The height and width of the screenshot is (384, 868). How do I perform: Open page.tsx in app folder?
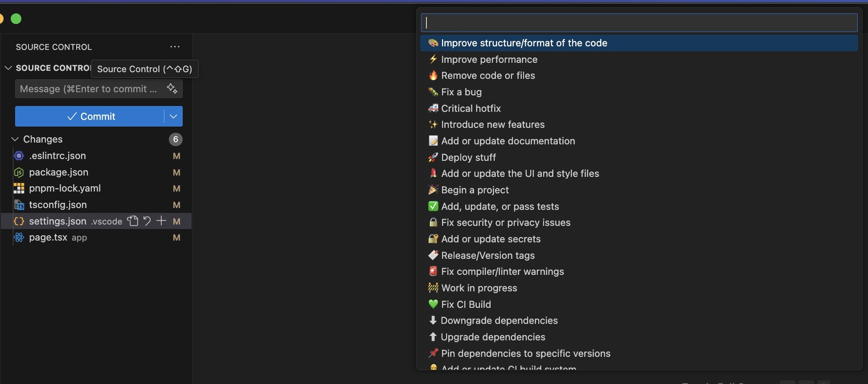coord(96,237)
